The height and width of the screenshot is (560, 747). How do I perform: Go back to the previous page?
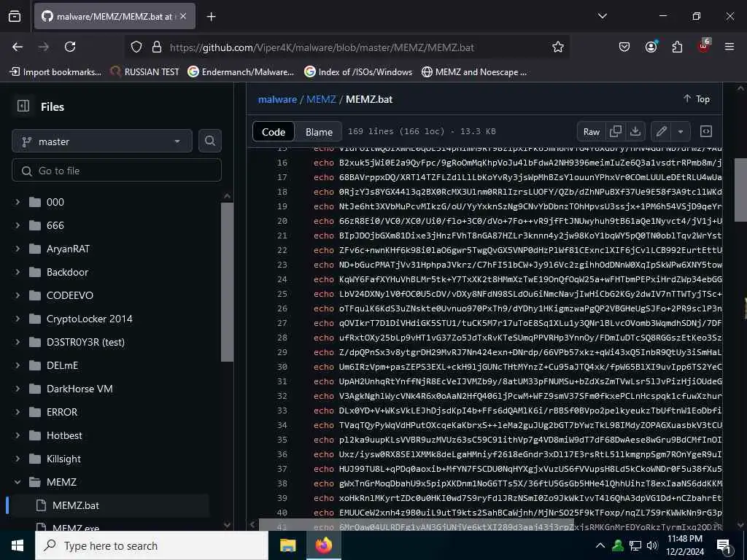tap(18, 47)
